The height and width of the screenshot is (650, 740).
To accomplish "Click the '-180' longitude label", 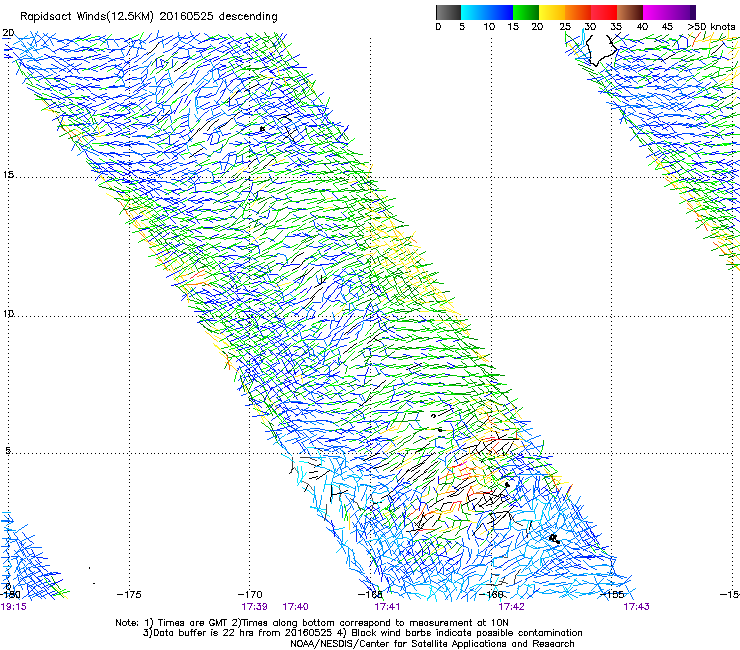I will 10,594.
